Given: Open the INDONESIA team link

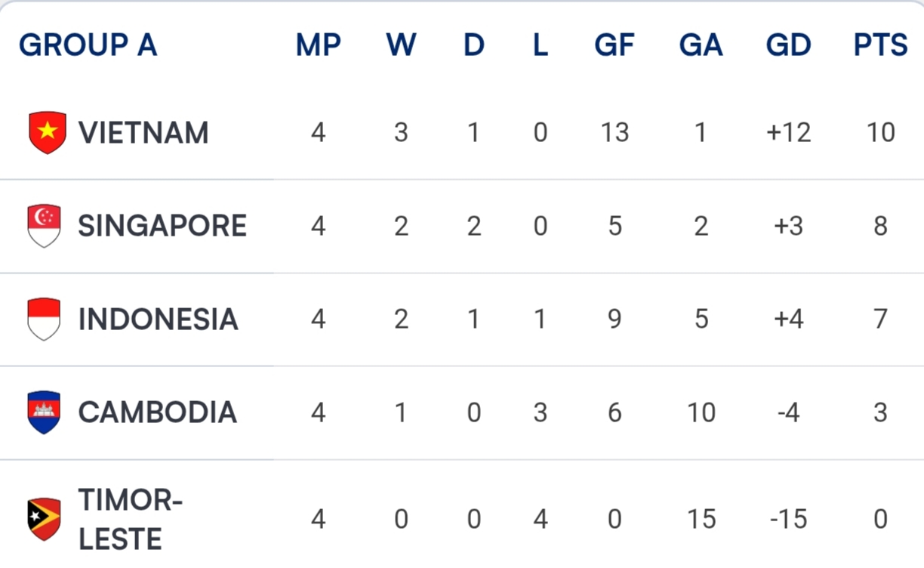Looking at the screenshot, I should pyautogui.click(x=159, y=319).
